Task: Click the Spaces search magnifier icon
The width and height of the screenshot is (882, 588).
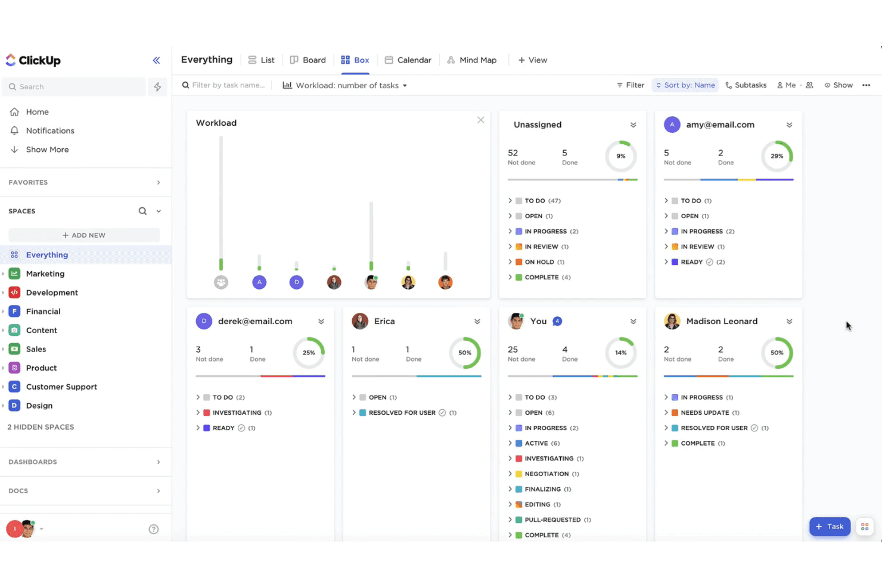Action: click(142, 211)
